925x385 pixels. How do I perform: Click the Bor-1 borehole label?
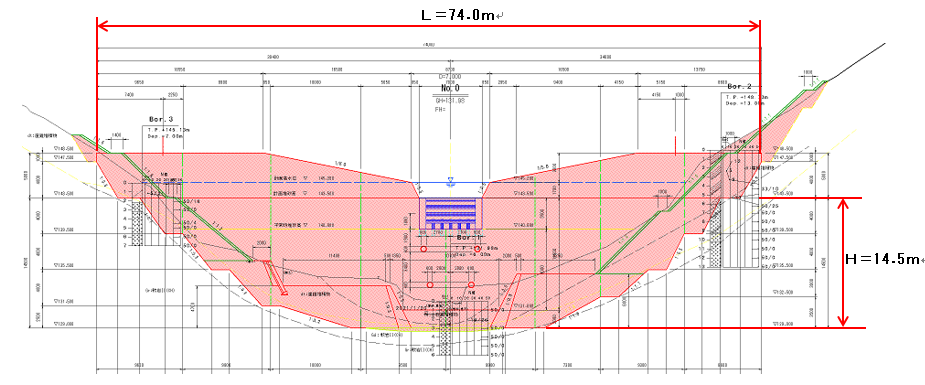(x=470, y=237)
